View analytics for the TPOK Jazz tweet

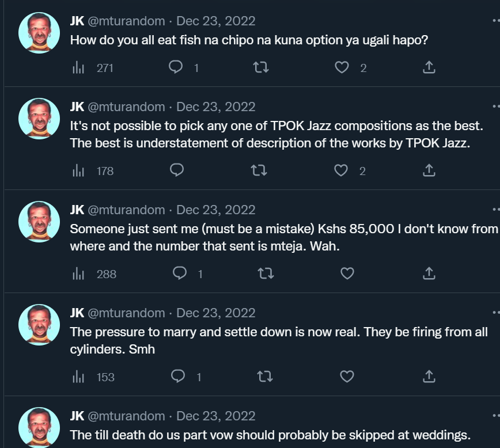(x=79, y=170)
